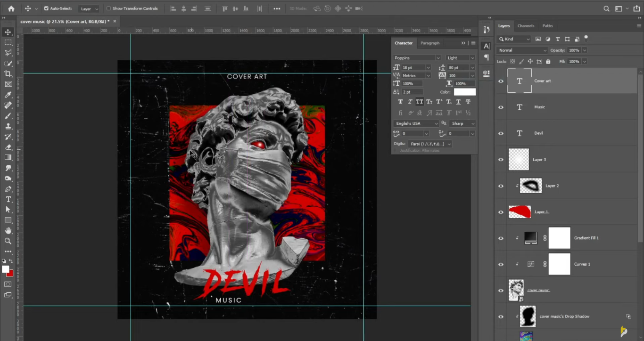Select the Rectangular Marquee tool

pyautogui.click(x=8, y=42)
